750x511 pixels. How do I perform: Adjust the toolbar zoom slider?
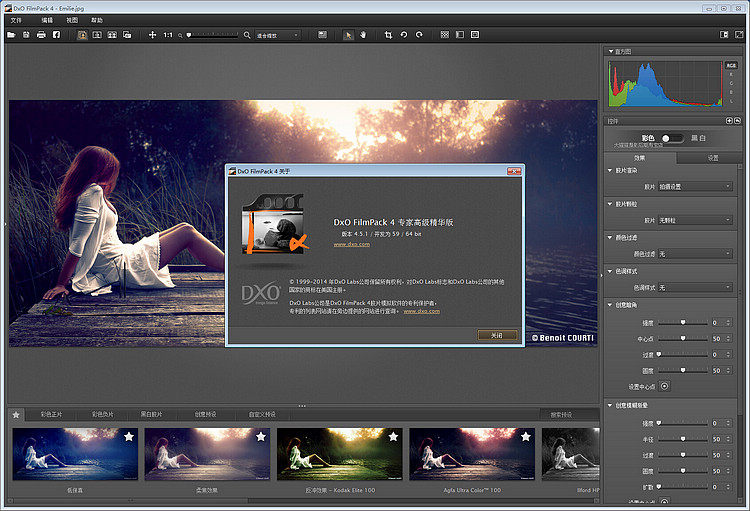coord(213,35)
